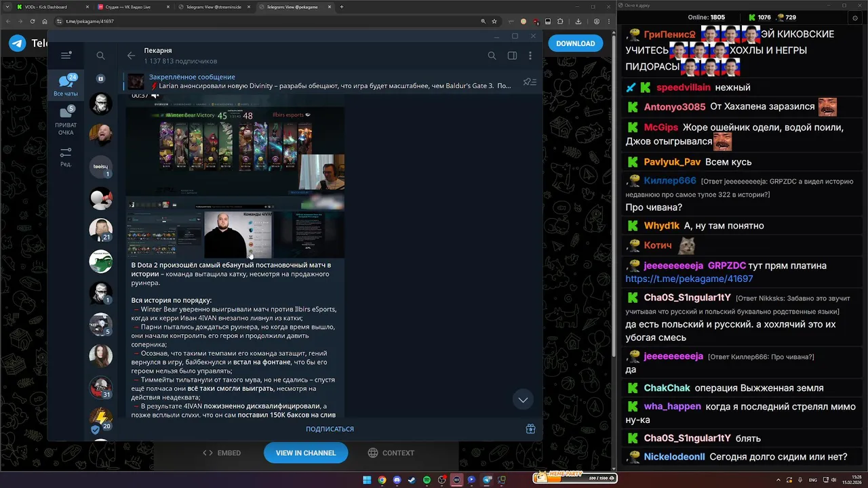Open the pinned messages list icon
This screenshot has height=488, width=868.
pos(530,82)
